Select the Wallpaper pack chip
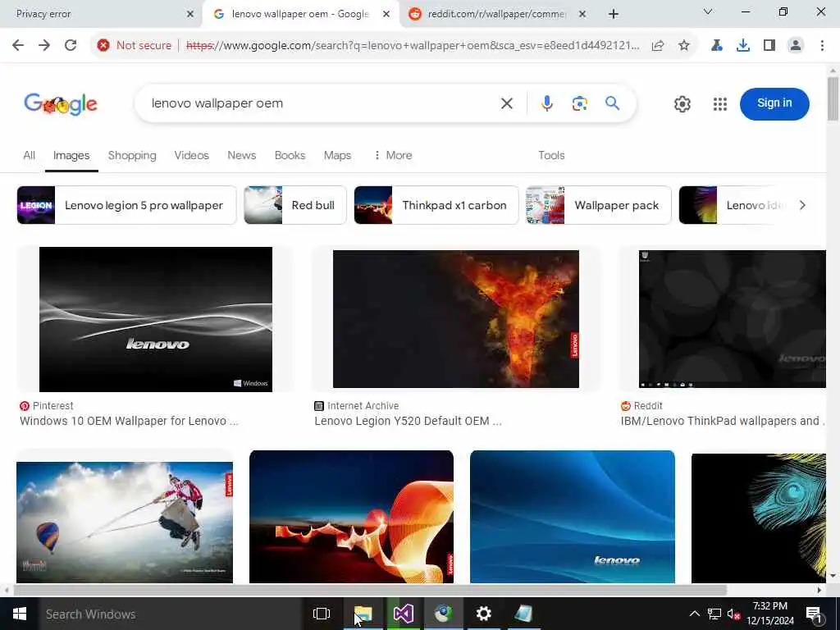The width and height of the screenshot is (840, 630). (598, 205)
